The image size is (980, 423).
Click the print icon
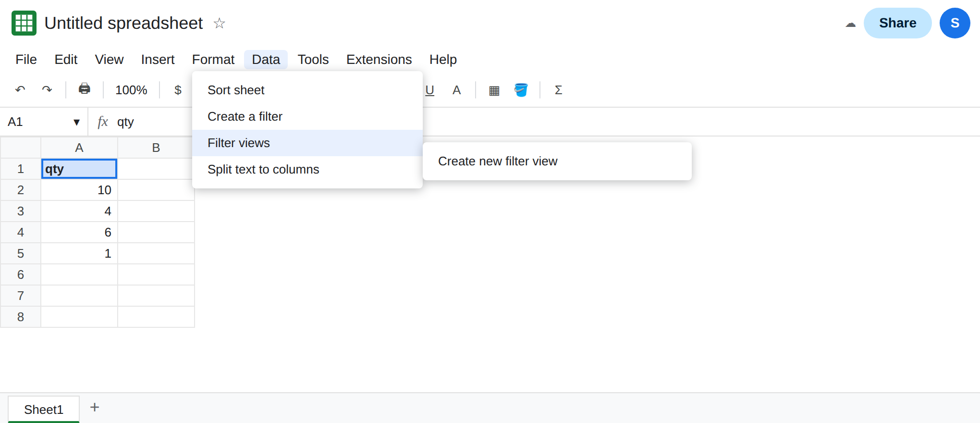tap(85, 89)
